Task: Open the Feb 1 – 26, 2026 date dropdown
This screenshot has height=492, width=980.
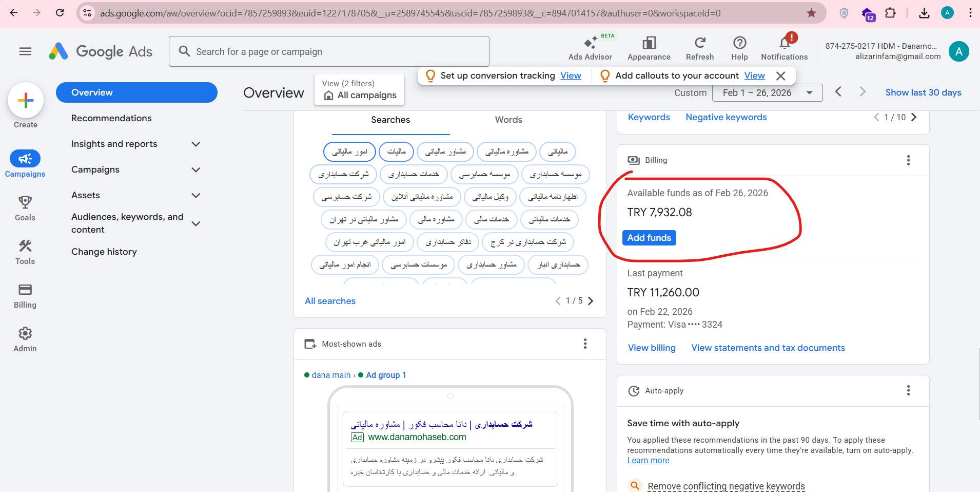Action: (x=767, y=93)
